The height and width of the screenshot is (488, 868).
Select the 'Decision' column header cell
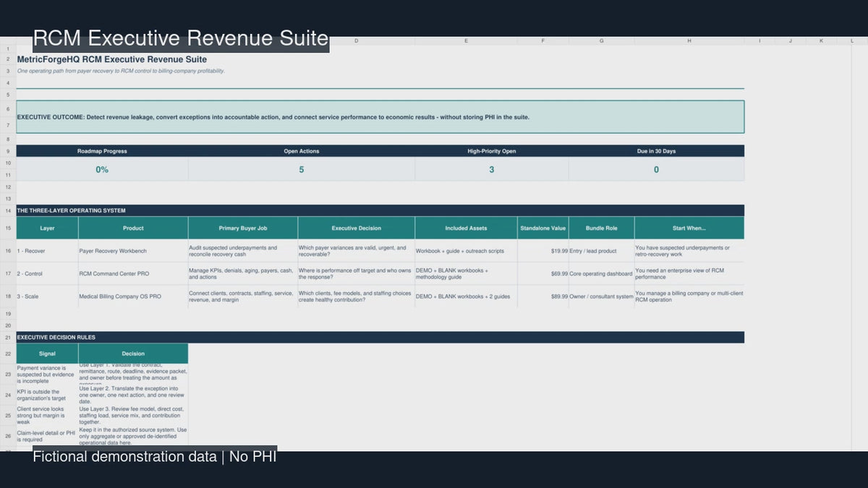[x=133, y=354]
